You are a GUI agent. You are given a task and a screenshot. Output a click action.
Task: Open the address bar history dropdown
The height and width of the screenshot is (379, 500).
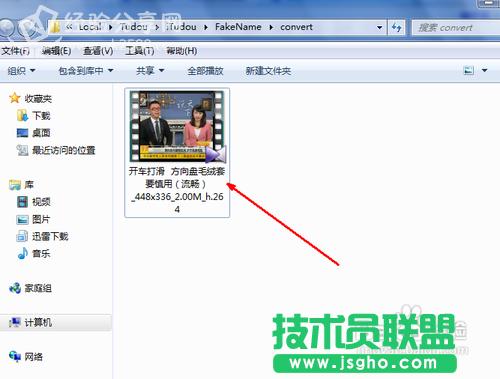click(x=379, y=27)
